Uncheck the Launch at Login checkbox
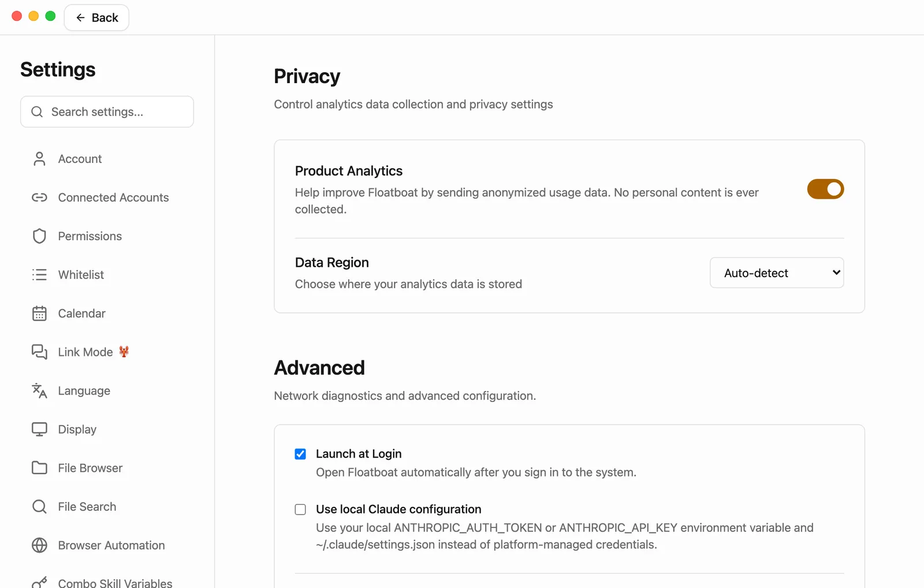The width and height of the screenshot is (924, 588). point(300,454)
